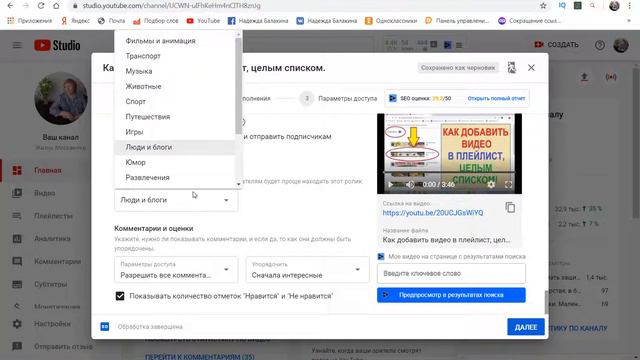
Task: Close the video upload dialog
Action: pos(531,68)
